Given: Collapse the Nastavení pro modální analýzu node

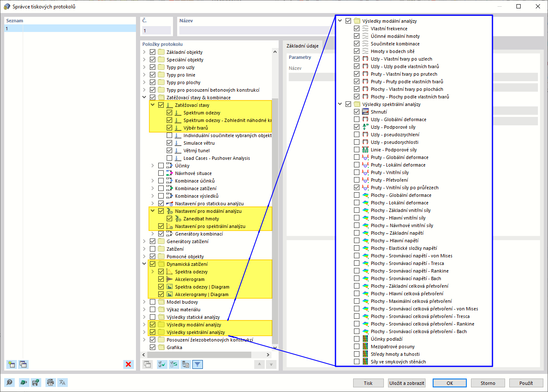Looking at the screenshot, I should click(x=153, y=211).
